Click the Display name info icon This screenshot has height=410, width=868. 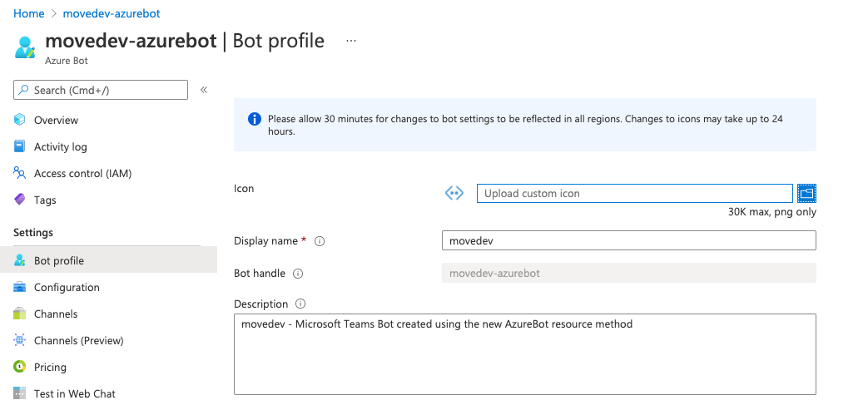click(x=320, y=241)
